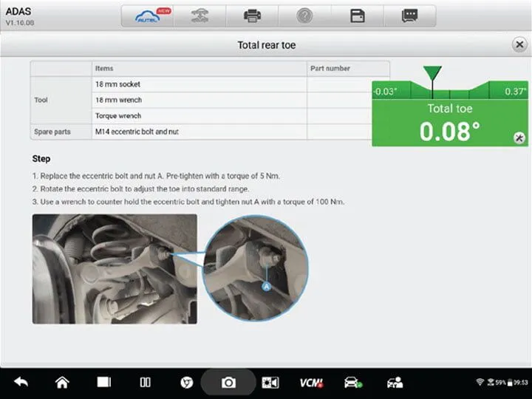Open help using the question mark icon
The width and height of the screenshot is (532, 399).
tap(304, 16)
